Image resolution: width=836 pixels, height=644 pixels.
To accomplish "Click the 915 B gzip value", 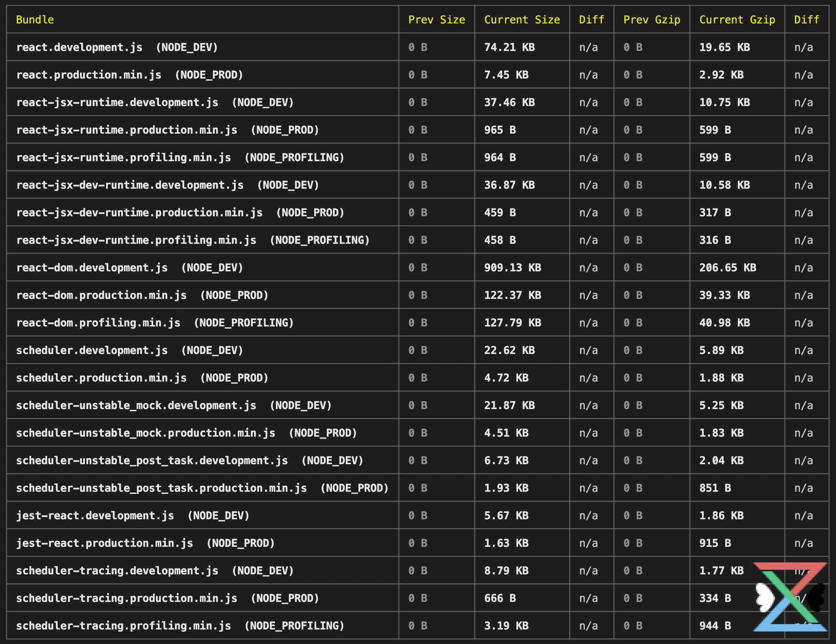I will pos(715,543).
